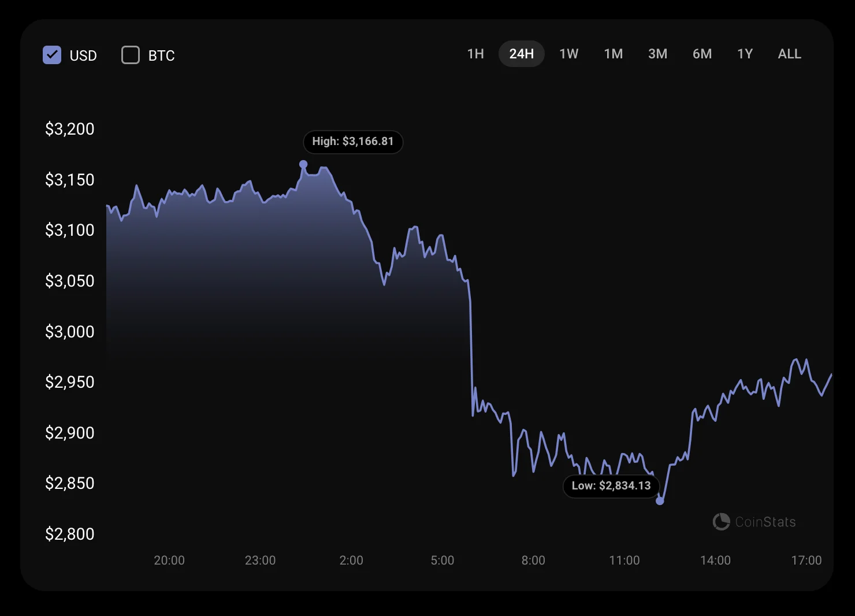The height and width of the screenshot is (616, 855).
Task: Click the Low: $2,834.13 tooltip
Action: [611, 485]
